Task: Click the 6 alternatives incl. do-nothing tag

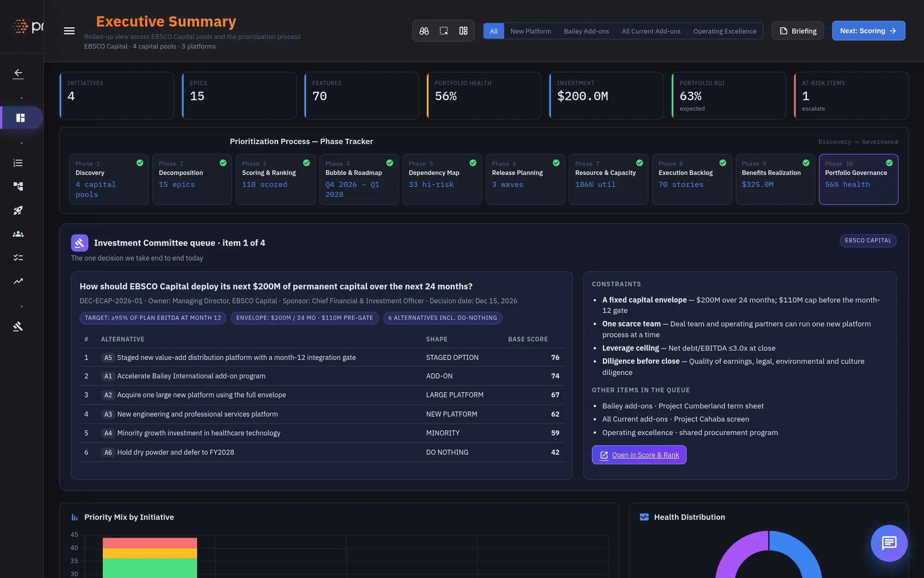Action: (443, 318)
